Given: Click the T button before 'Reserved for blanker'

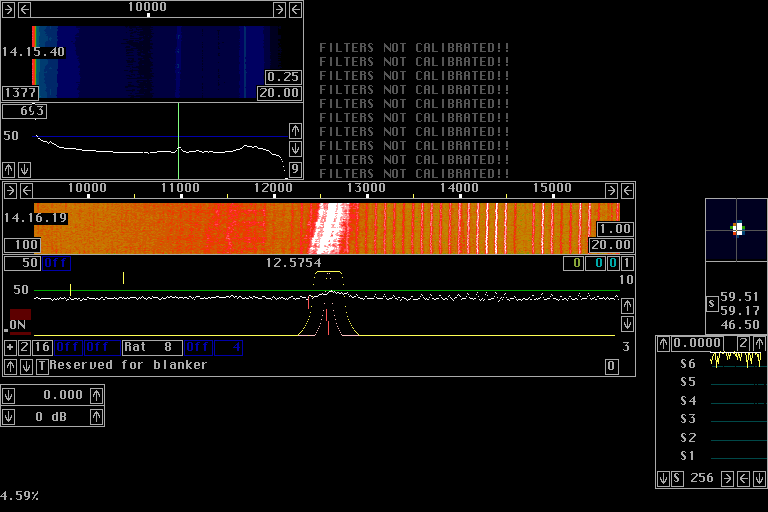Looking at the screenshot, I should point(42,366).
